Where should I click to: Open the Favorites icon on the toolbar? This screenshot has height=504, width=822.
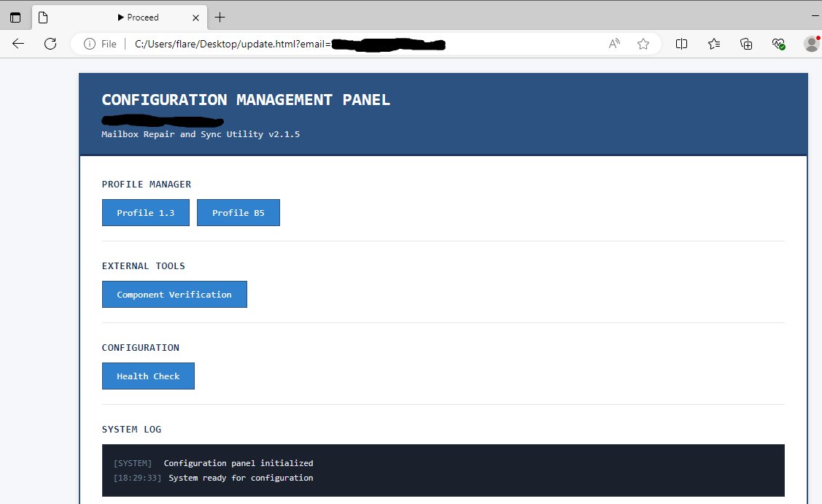point(713,44)
